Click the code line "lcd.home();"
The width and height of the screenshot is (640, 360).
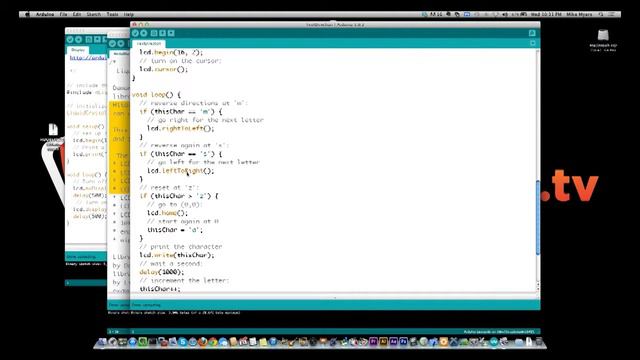(167, 213)
